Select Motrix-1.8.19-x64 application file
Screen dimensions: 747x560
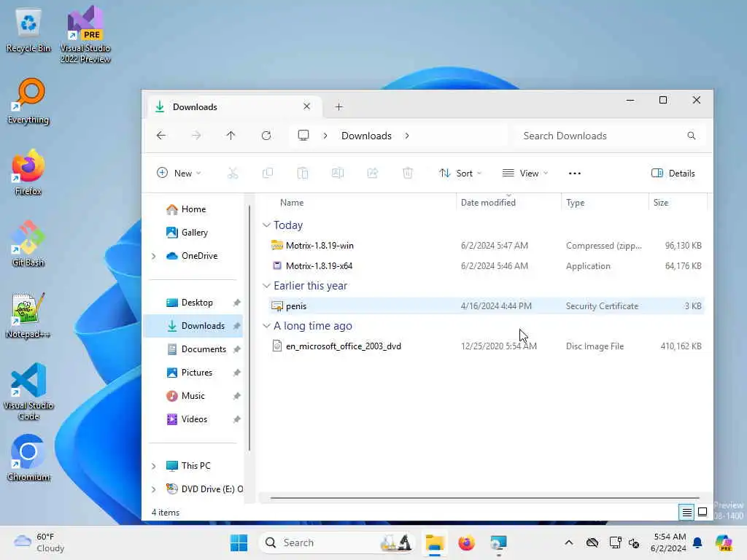point(486,266)
